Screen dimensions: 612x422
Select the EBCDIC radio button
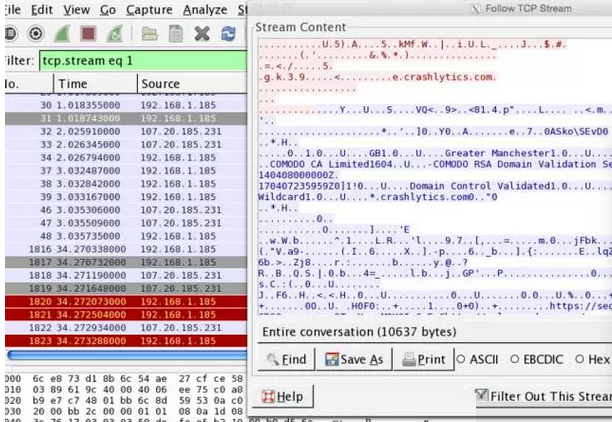click(537, 359)
